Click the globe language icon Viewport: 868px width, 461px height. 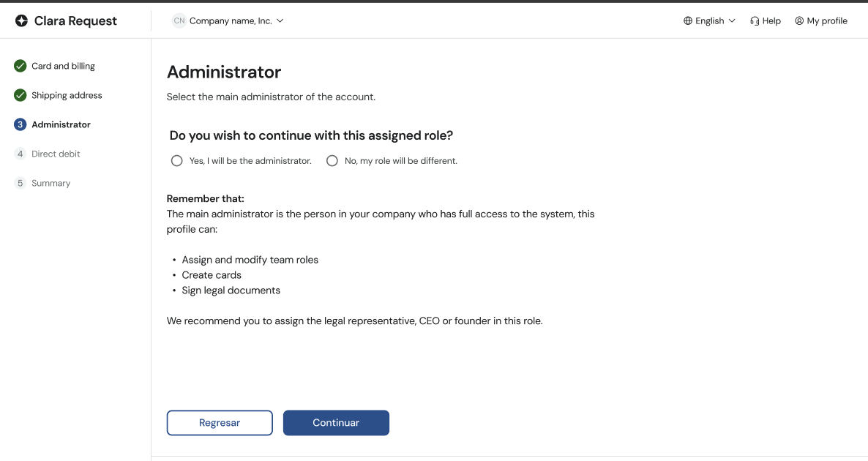coord(687,21)
